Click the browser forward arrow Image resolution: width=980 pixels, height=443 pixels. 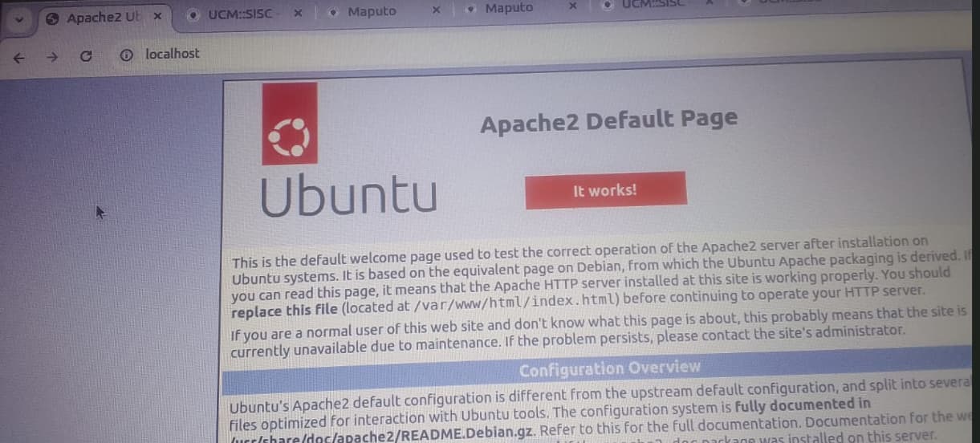point(53,57)
